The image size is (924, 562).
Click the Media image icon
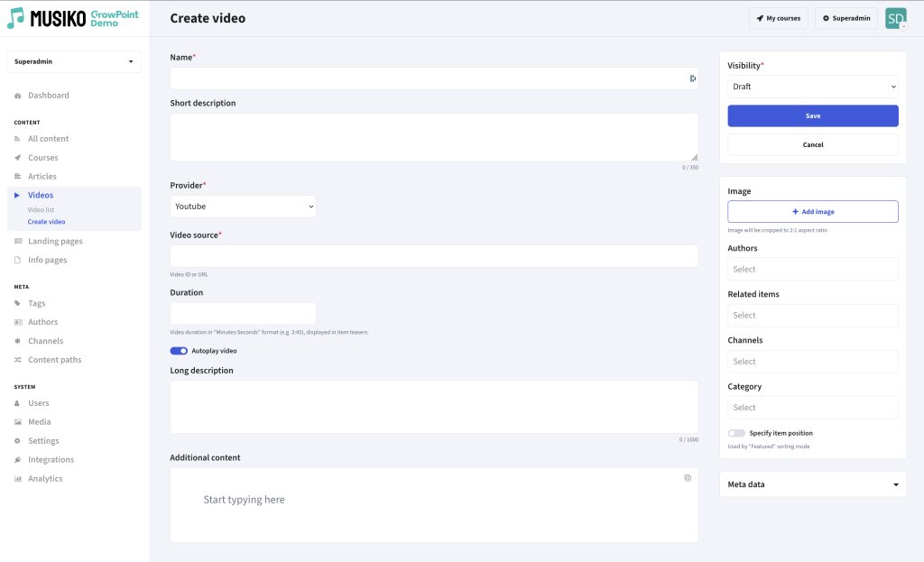pos(18,422)
